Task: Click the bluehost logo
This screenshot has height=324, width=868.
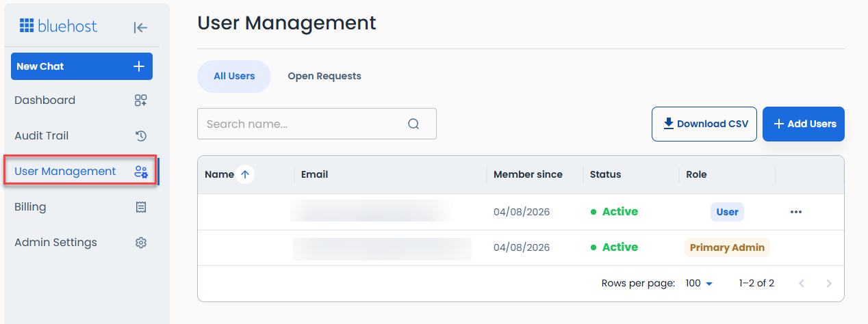Action: pos(58,27)
